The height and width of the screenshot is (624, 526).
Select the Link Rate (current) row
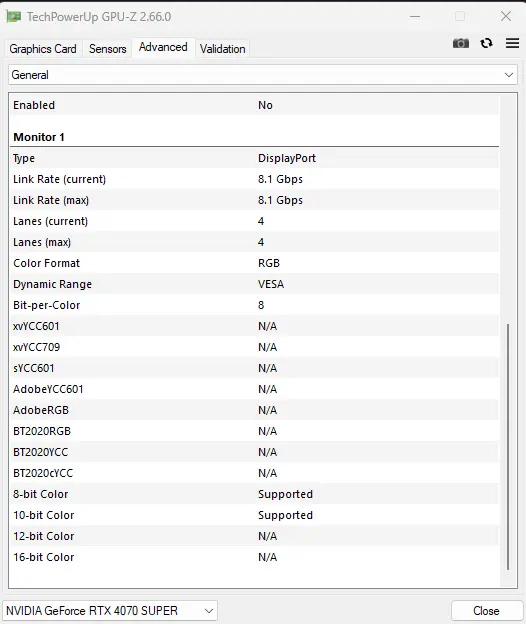255,179
